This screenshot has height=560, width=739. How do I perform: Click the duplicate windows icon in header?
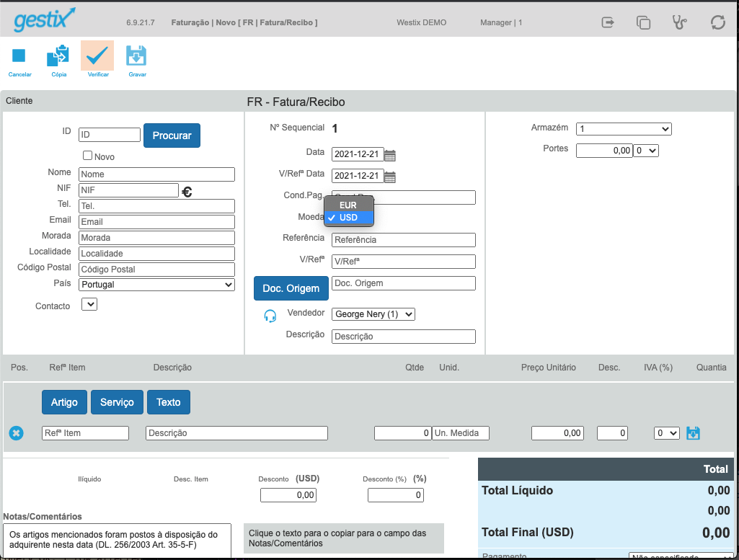(643, 22)
